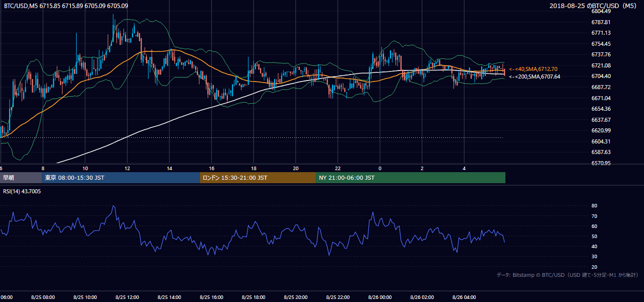Select the 東京 08:00-15:30 JST session bar
The height and width of the screenshot is (302, 644).
point(121,178)
